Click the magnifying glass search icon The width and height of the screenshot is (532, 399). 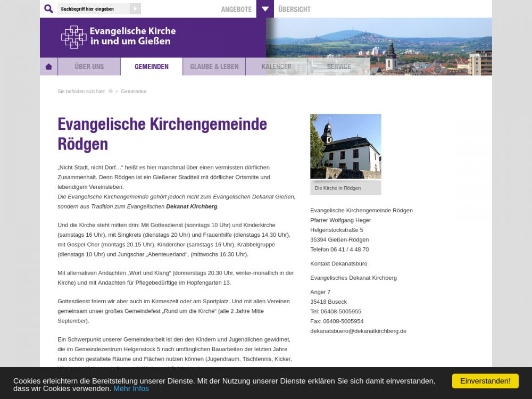(48, 9)
